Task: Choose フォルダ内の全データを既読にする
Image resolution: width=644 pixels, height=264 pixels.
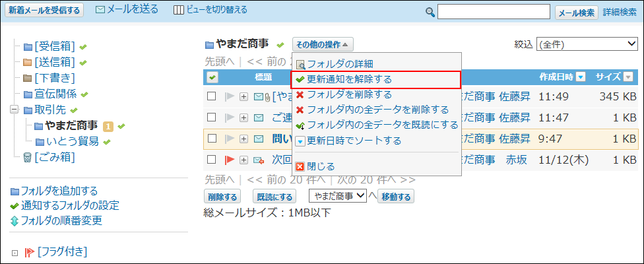Action: pos(375,125)
